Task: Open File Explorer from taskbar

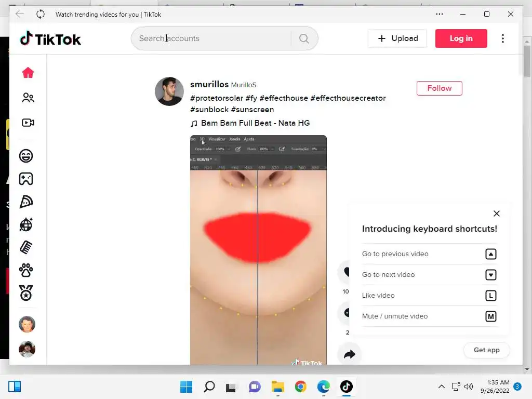Action: [x=277, y=387]
